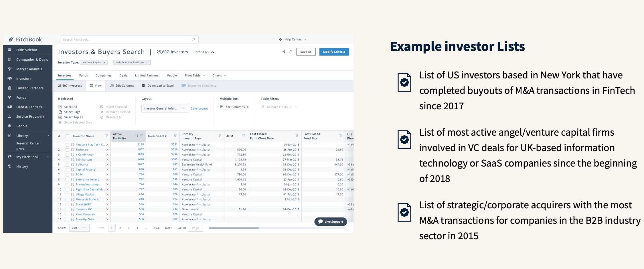Click the Sort Columns icon

222,107
